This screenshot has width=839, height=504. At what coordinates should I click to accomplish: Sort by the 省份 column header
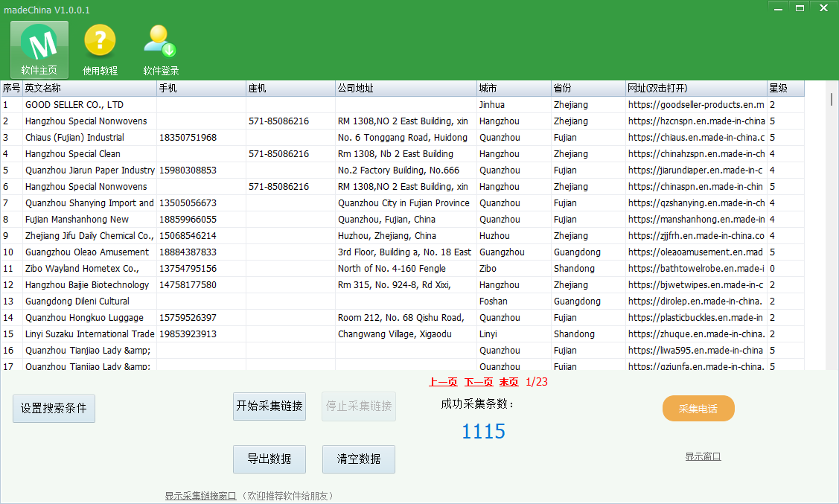point(589,89)
